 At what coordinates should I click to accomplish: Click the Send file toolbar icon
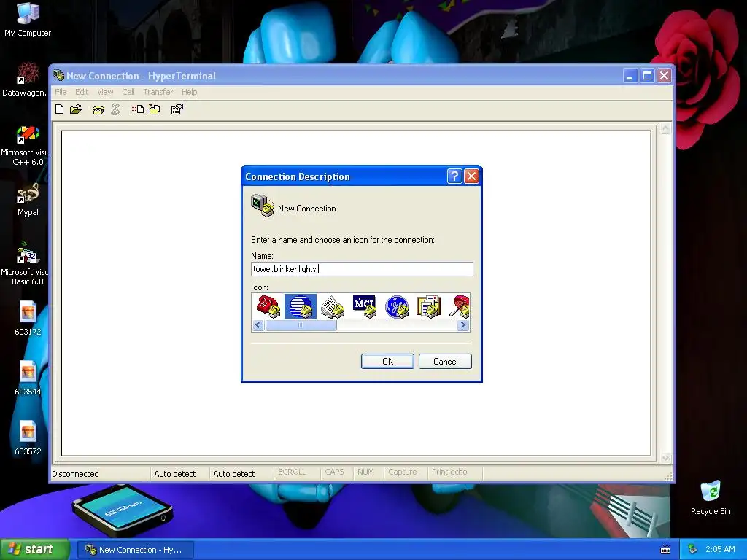coord(138,109)
